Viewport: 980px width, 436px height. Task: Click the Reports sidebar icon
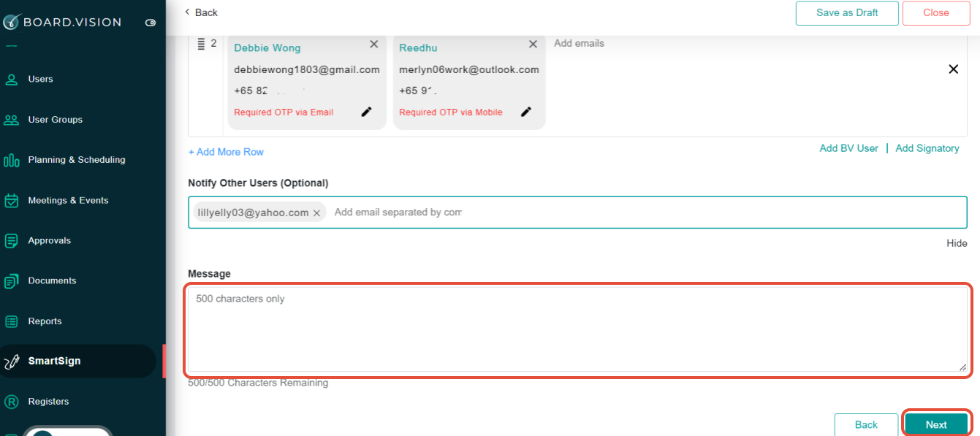(x=12, y=321)
